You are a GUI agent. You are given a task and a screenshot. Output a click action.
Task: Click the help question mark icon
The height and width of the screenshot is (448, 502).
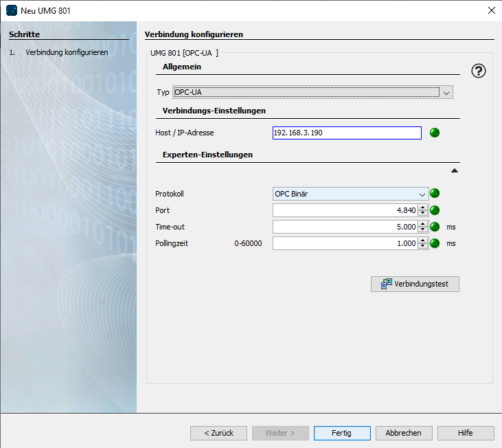479,71
